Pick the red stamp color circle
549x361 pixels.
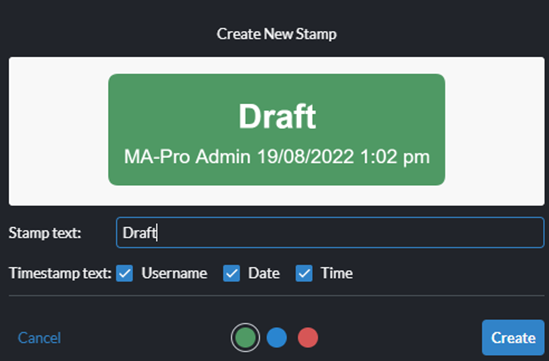pyautogui.click(x=308, y=338)
